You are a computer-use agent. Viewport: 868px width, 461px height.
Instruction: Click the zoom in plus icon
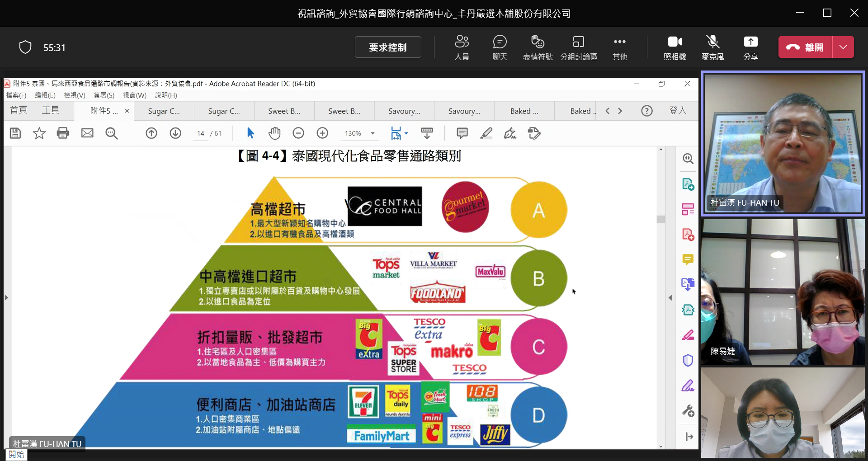(322, 133)
